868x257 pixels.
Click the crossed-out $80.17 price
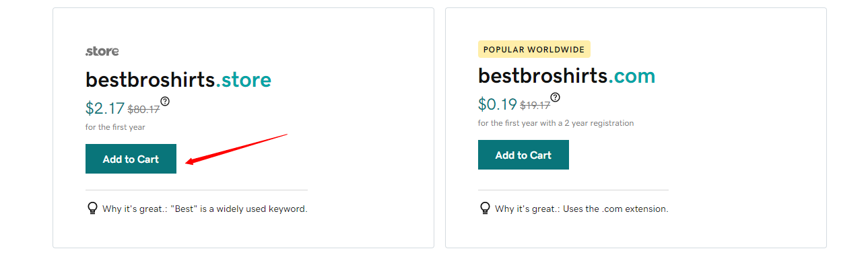click(143, 110)
